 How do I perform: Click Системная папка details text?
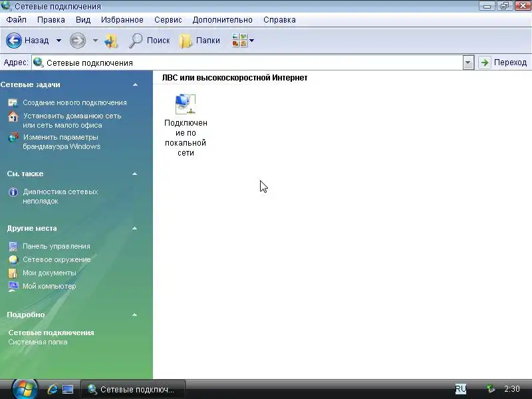click(38, 342)
